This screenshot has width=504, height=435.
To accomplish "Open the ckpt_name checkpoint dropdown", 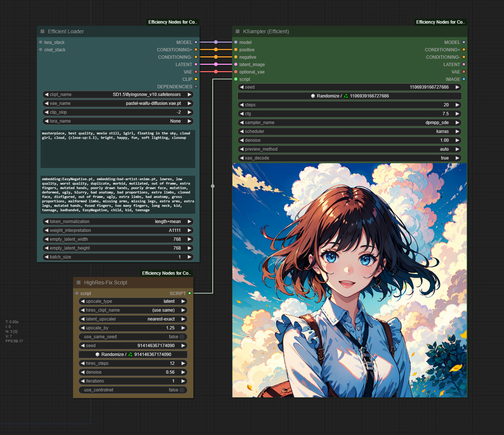I will (x=118, y=95).
